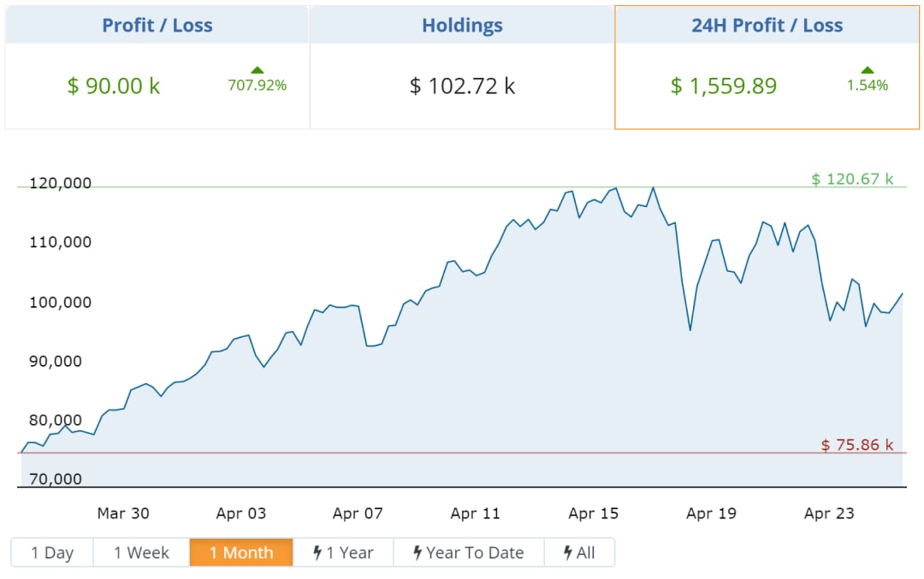
Task: Click the $ 102.72 k holdings value
Action: pyautogui.click(x=462, y=86)
